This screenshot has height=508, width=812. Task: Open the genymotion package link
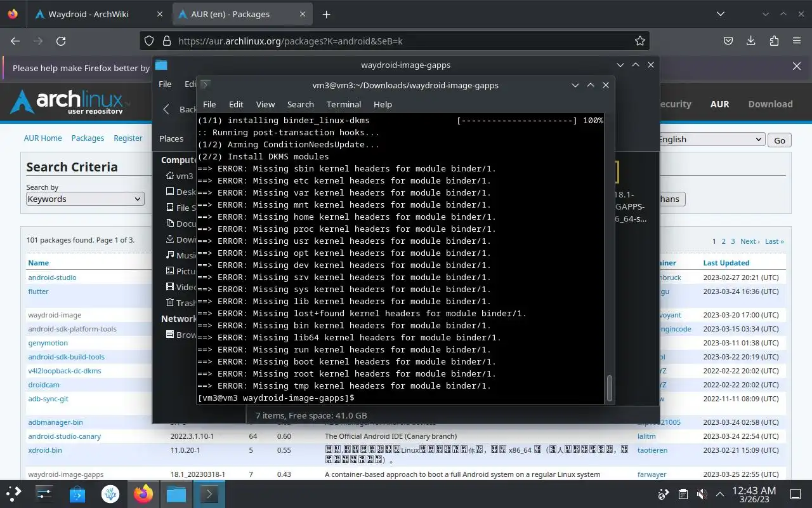[x=48, y=343]
